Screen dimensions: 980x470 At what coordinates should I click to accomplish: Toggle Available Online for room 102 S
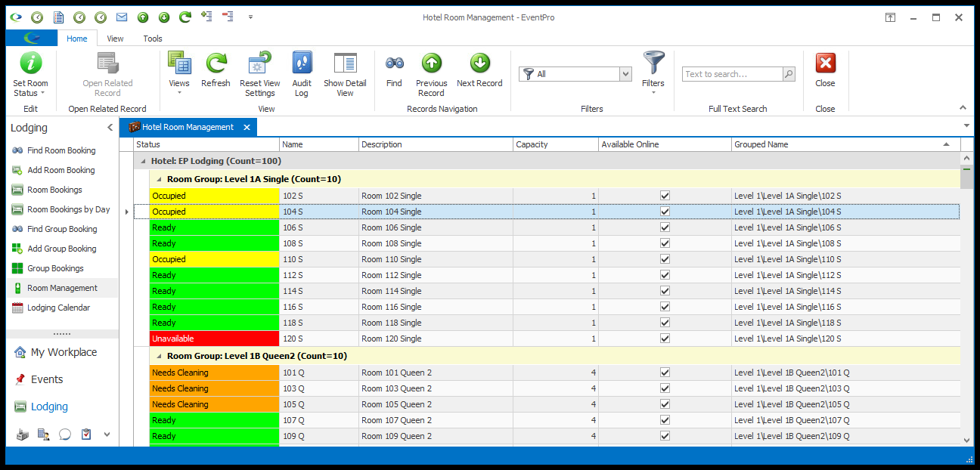point(665,196)
